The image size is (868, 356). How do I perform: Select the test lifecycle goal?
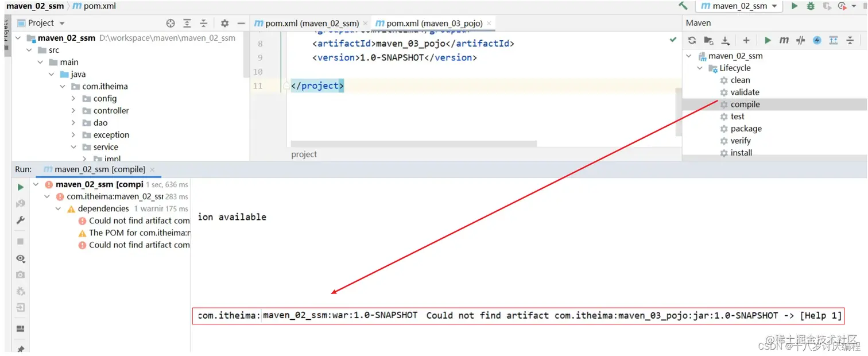[x=737, y=117]
